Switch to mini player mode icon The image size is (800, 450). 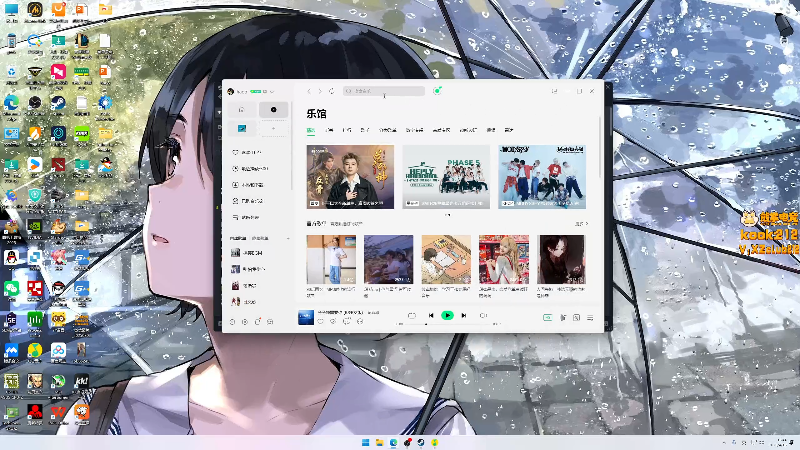554,91
